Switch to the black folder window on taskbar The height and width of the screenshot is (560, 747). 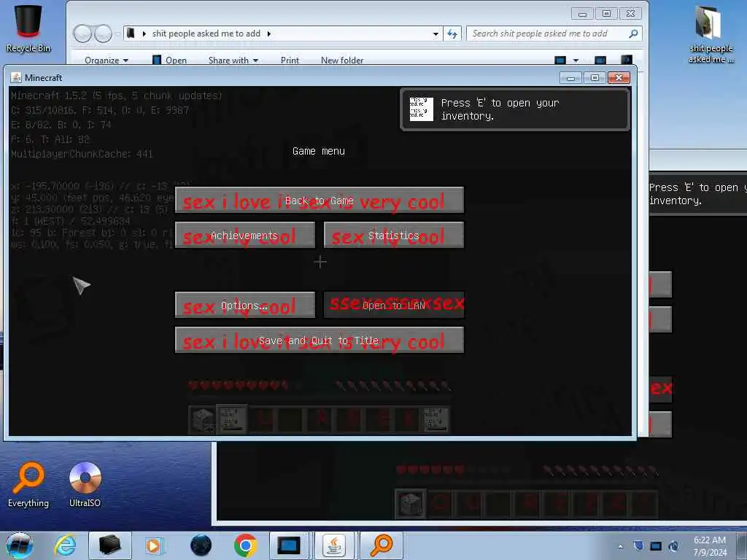tap(110, 545)
